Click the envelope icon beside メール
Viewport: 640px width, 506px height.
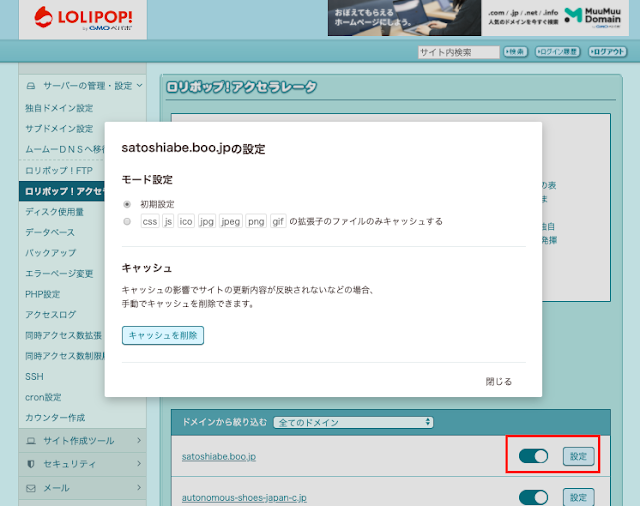(x=30, y=488)
